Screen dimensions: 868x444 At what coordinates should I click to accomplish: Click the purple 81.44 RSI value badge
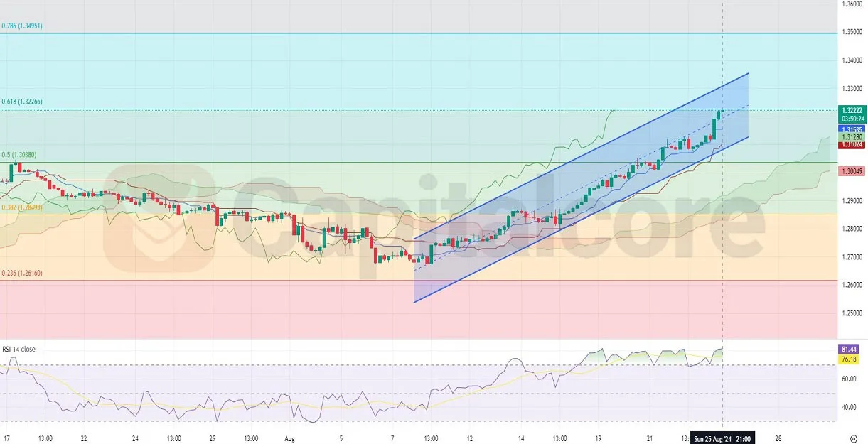849,349
